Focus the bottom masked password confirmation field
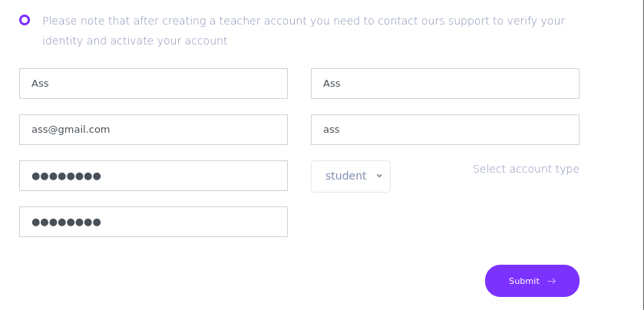Viewport: 644px width, 310px height. click(154, 222)
